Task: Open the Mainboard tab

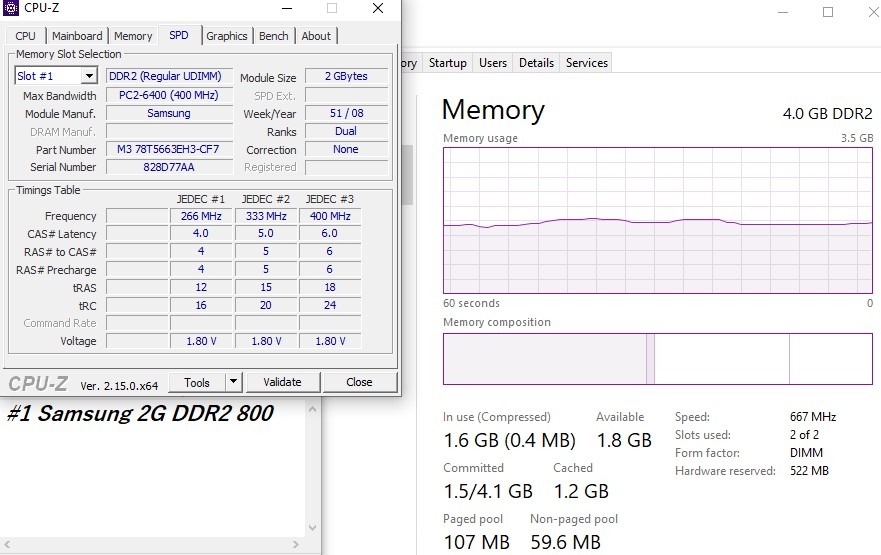Action: click(77, 36)
